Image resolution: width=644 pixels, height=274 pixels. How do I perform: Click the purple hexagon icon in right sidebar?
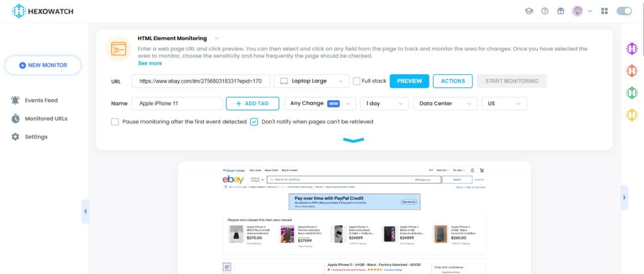tap(631, 49)
